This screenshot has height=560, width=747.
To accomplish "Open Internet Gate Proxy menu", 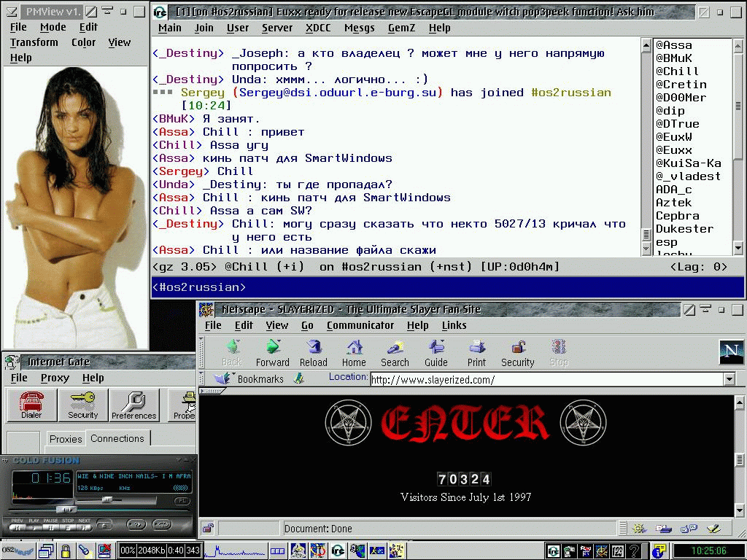I will [x=55, y=378].
